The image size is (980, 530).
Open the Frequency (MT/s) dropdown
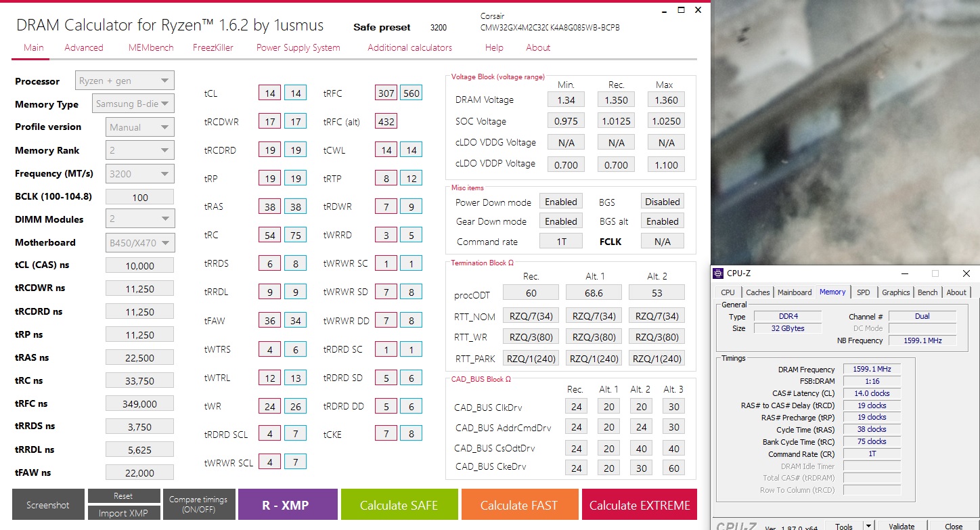point(140,173)
